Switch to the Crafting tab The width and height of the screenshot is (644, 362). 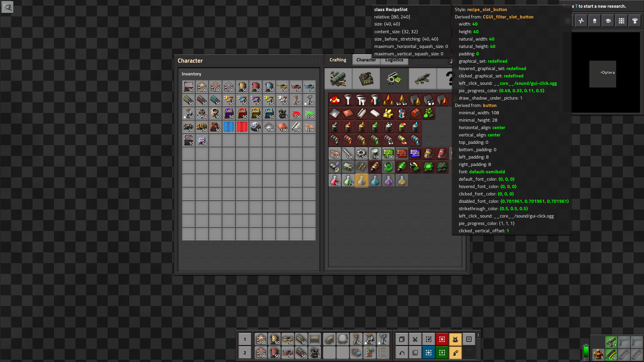(x=338, y=60)
